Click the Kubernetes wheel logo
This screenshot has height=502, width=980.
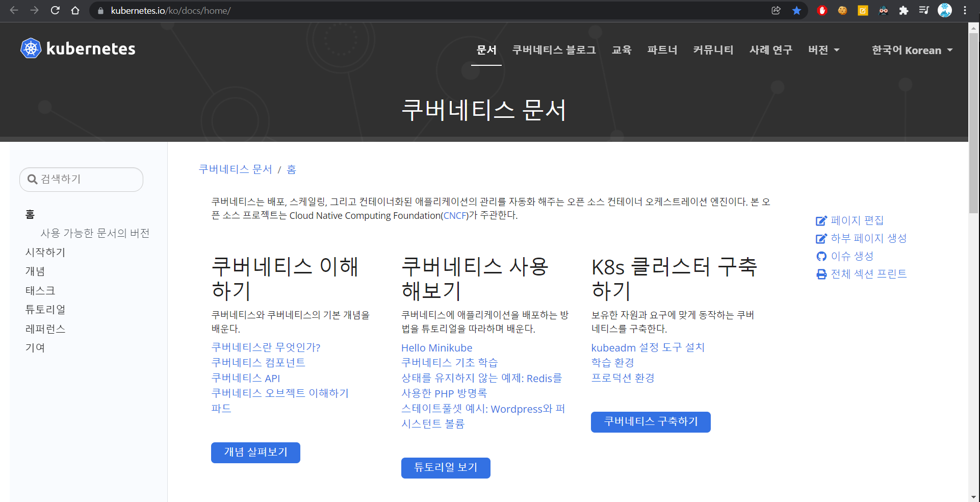(31, 48)
